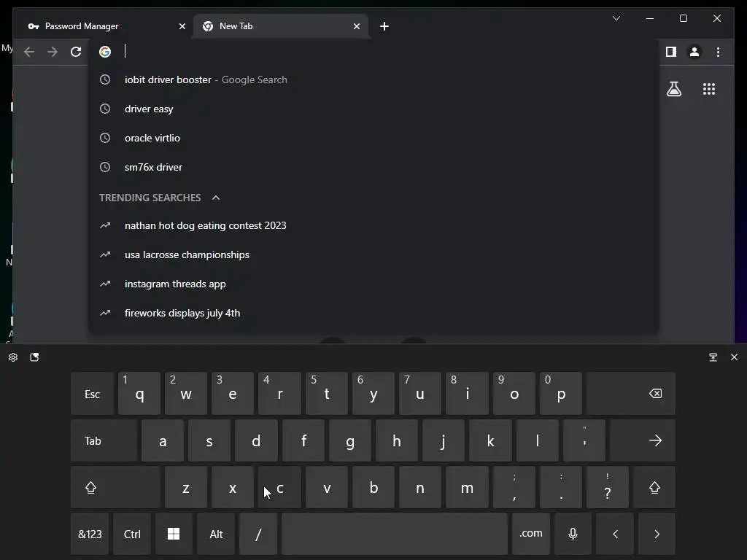Open the profile avatar menu
Viewport: 747px width, 560px height.
694,52
